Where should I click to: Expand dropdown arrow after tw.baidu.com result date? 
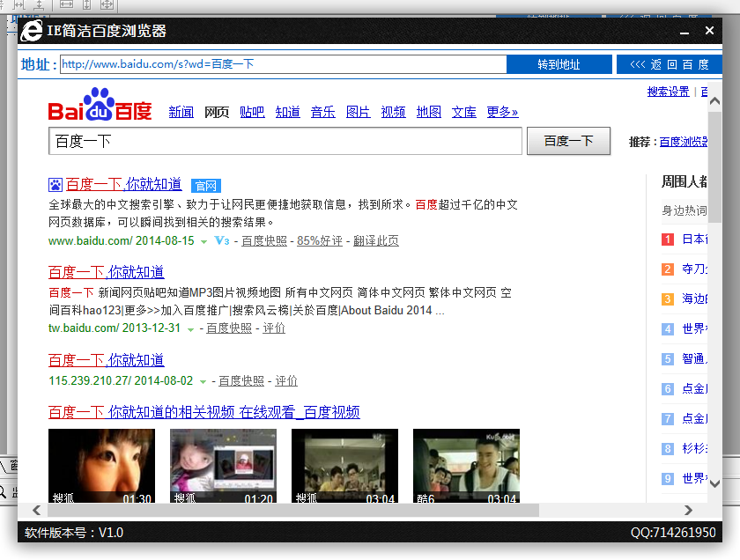pyautogui.click(x=190, y=329)
